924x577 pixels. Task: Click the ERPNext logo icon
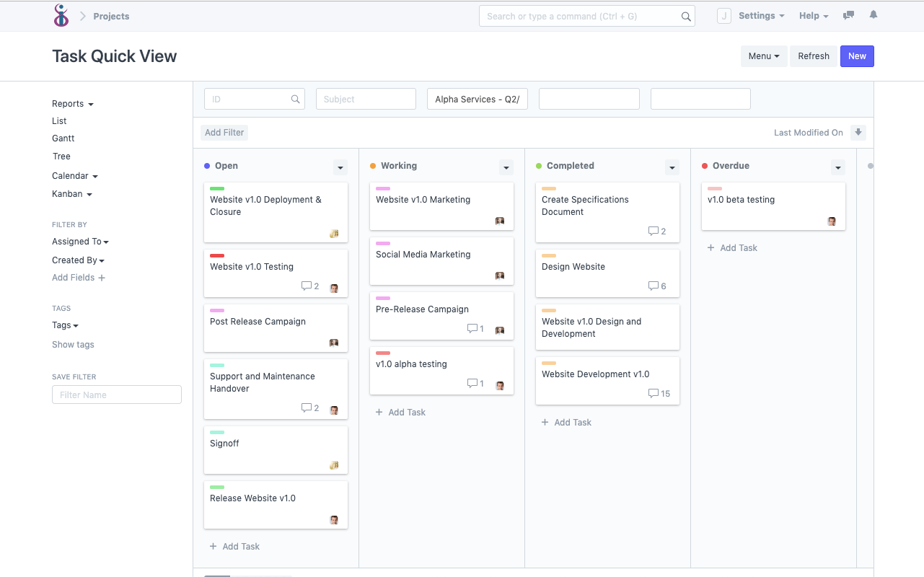pyautogui.click(x=61, y=15)
